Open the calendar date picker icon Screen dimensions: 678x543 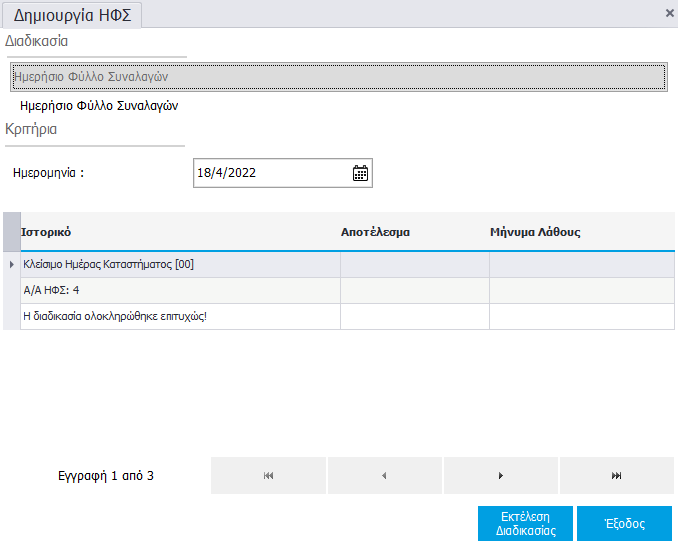pyautogui.click(x=360, y=173)
